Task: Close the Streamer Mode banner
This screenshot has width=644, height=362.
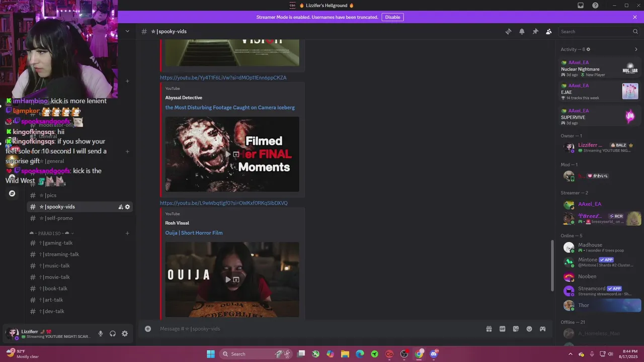Action: point(635,17)
